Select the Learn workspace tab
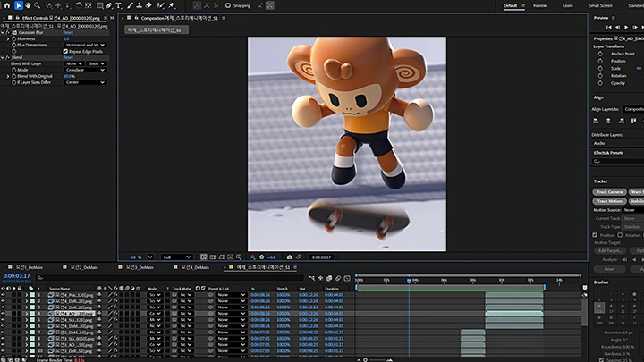 coord(568,5)
